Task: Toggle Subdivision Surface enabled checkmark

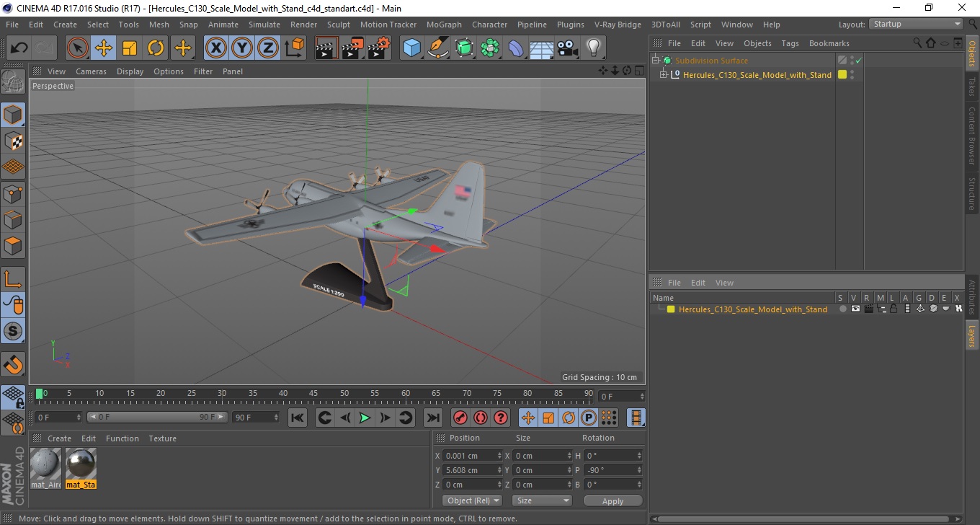Action: coord(858,61)
